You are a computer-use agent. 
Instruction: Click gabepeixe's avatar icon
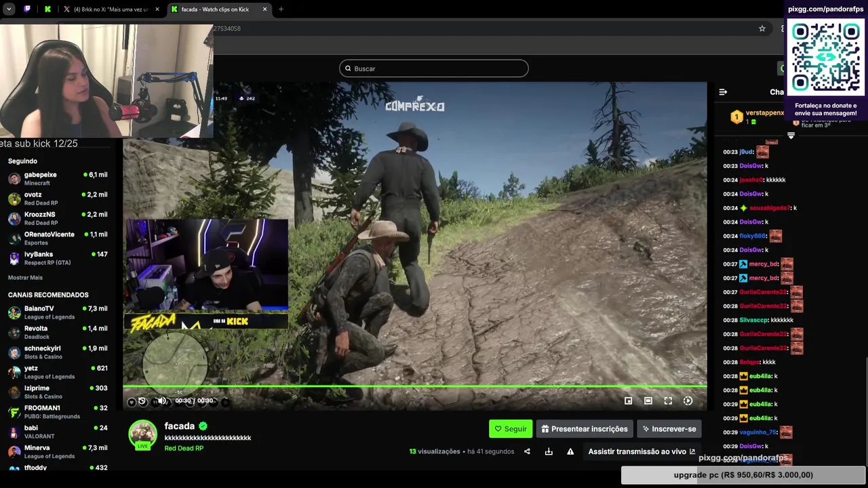[14, 178]
